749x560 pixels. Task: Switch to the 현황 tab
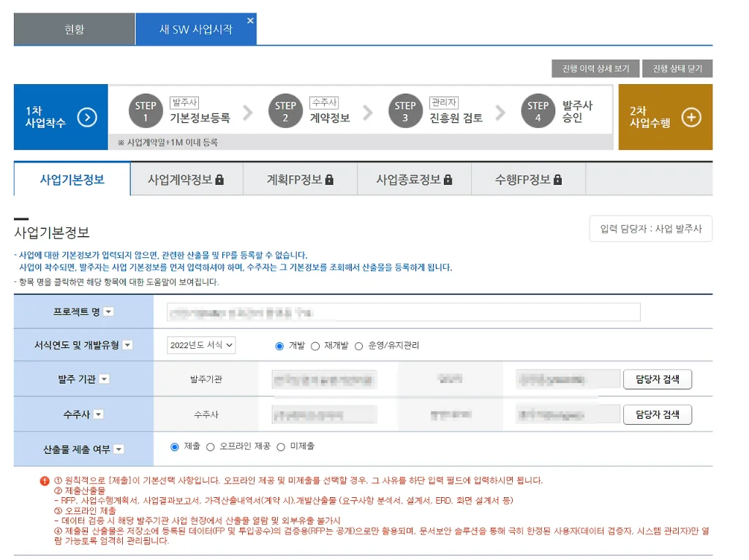[74, 30]
